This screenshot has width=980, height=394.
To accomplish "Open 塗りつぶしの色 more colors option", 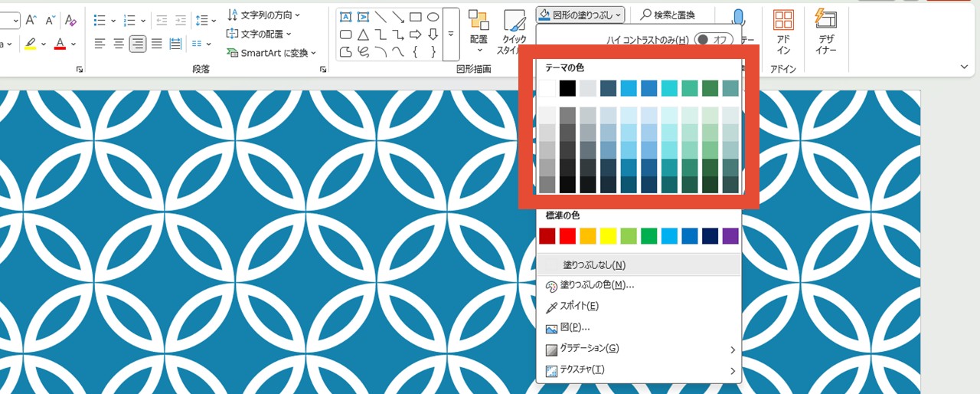I will pyautogui.click(x=596, y=285).
